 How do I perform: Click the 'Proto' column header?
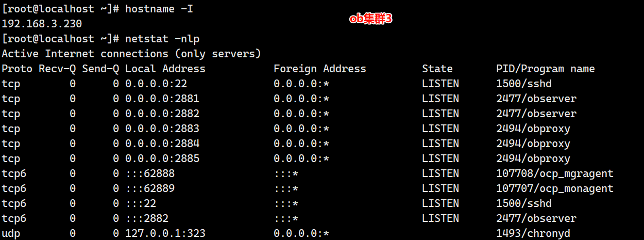(x=17, y=69)
